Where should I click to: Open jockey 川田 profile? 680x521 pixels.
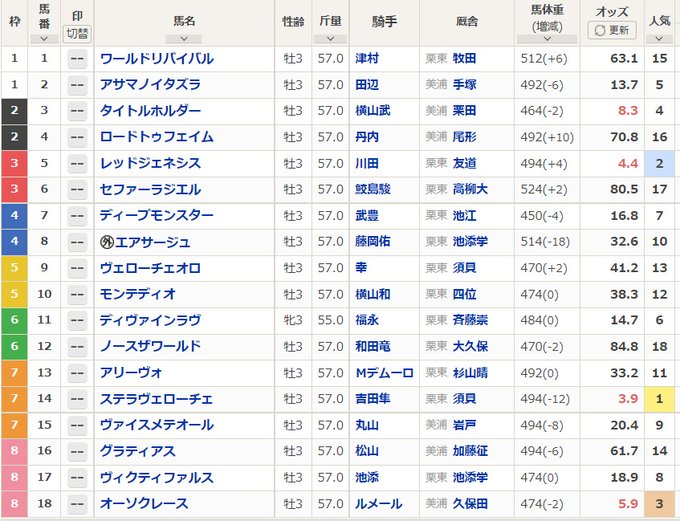367,163
